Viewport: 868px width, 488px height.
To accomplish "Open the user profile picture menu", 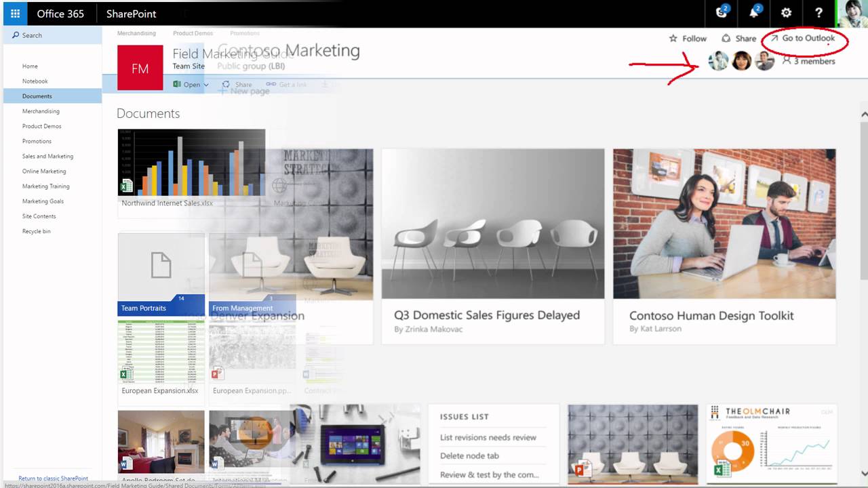I will (852, 13).
